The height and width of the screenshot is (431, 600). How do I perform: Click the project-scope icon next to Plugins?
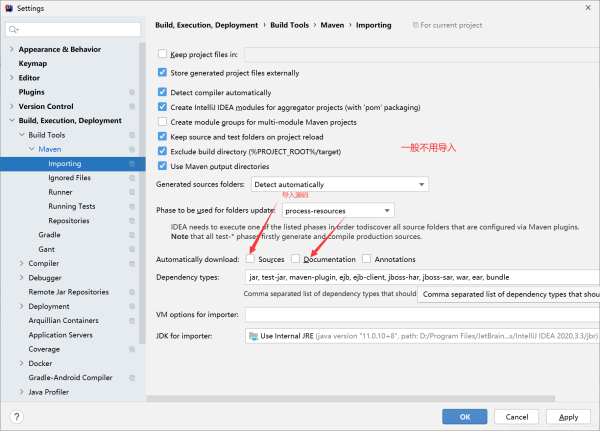pyautogui.click(x=131, y=92)
